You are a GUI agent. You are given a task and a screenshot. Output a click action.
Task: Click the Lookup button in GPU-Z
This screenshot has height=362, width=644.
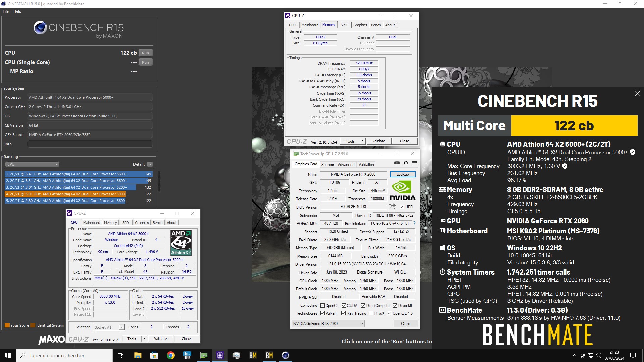pyautogui.click(x=402, y=174)
